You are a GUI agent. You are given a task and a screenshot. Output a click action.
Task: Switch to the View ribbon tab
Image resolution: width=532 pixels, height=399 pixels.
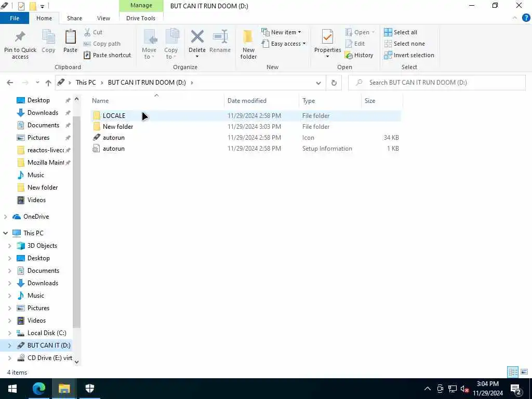click(103, 18)
